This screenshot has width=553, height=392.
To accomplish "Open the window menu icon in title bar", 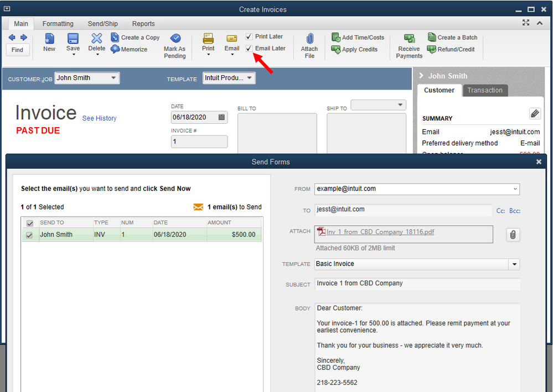I will click(7, 9).
